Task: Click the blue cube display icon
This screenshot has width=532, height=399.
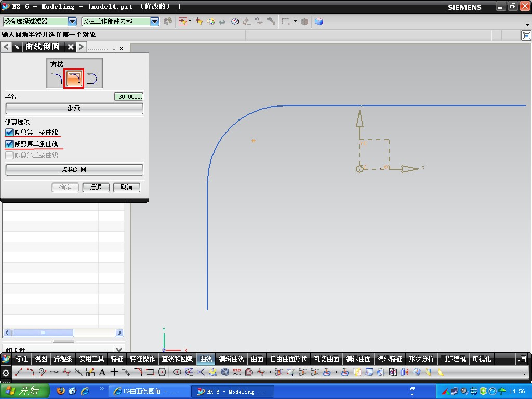Action: [x=318, y=21]
